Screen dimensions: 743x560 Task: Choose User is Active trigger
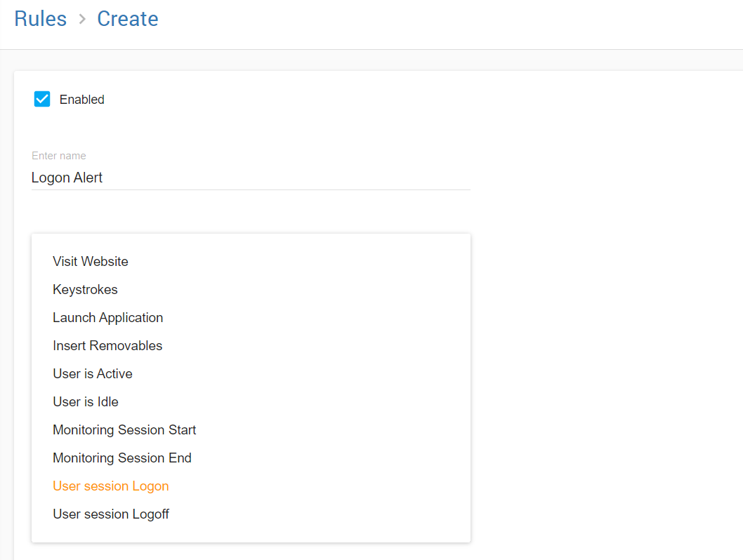93,374
